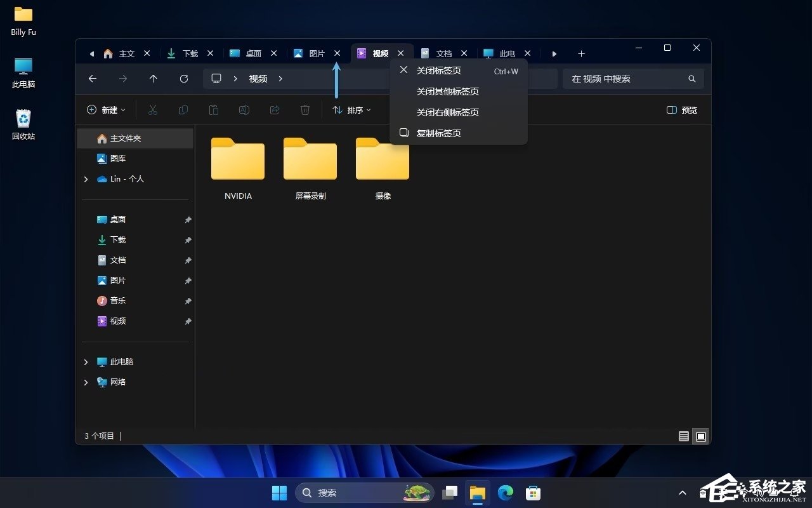This screenshot has height=508, width=812.
Task: Click the Refresh icon in the address bar
Action: 184,78
